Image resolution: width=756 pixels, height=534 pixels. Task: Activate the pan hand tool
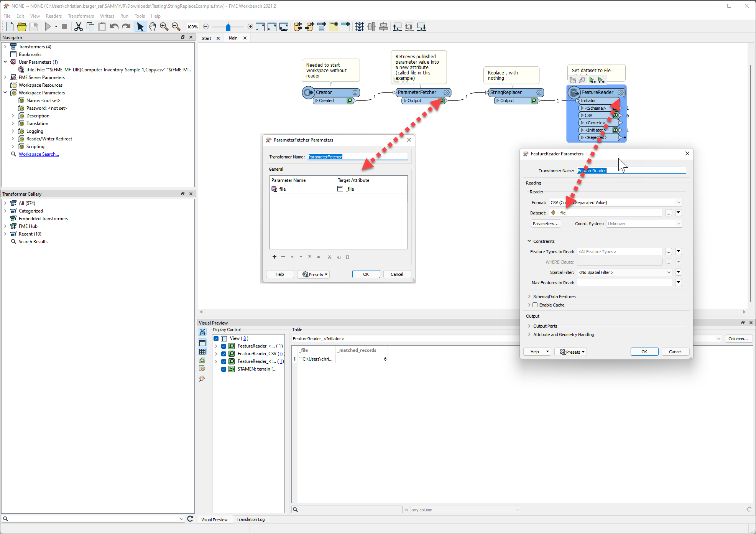coord(152,26)
